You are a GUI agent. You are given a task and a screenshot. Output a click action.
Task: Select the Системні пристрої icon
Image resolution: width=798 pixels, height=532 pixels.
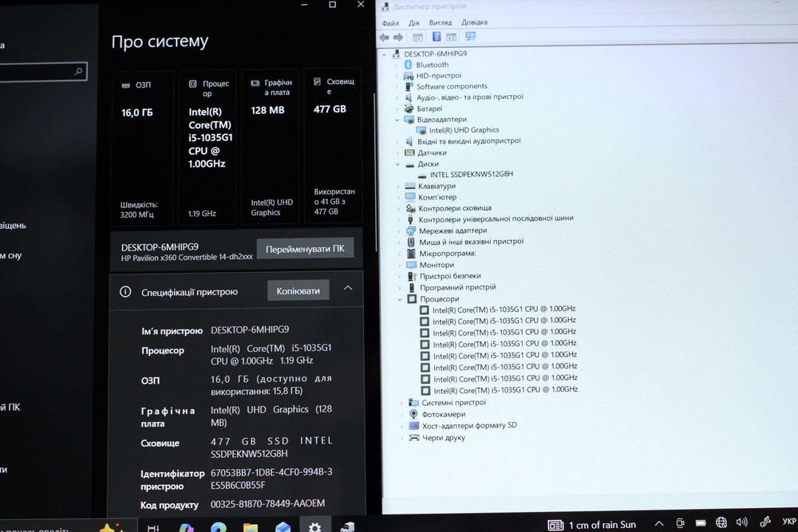tap(413, 402)
